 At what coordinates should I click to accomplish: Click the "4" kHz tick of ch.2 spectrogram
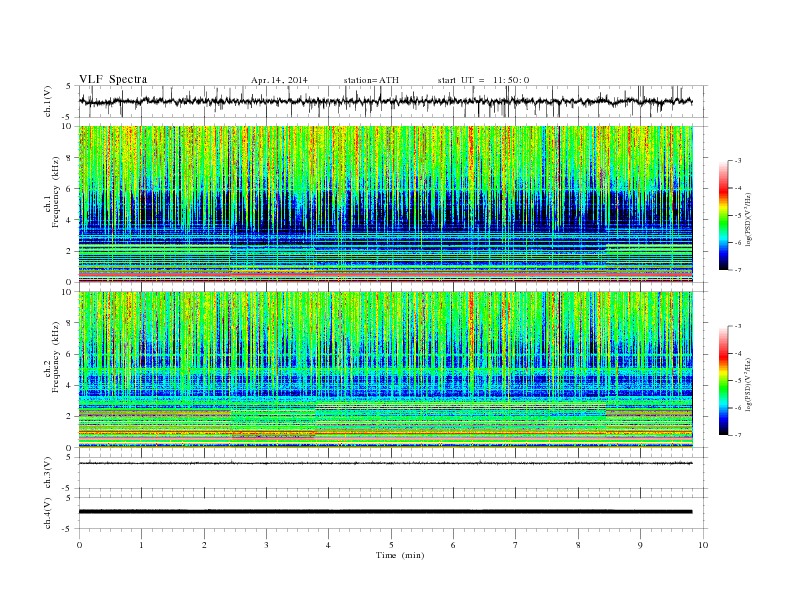pyautogui.click(x=69, y=385)
